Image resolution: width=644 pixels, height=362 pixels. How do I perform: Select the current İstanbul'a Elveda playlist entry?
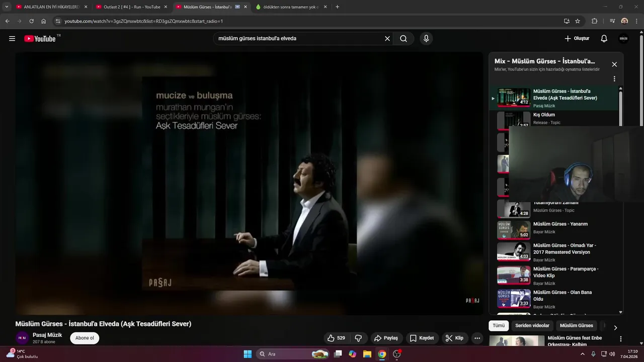[553, 98]
